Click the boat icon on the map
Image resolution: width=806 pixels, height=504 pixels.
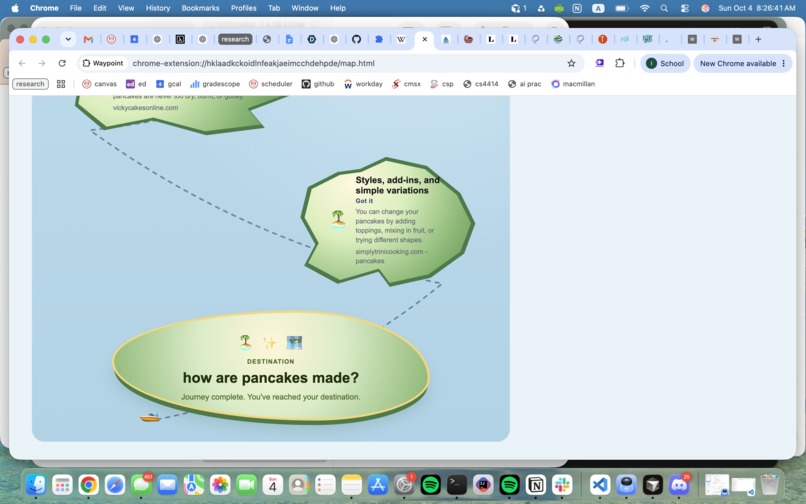(x=150, y=418)
